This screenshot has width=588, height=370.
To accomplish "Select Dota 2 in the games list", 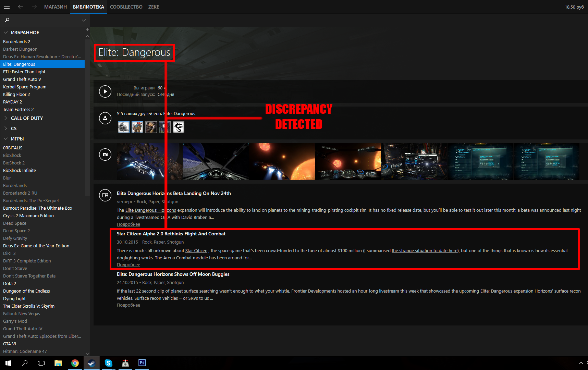I will click(42, 283).
